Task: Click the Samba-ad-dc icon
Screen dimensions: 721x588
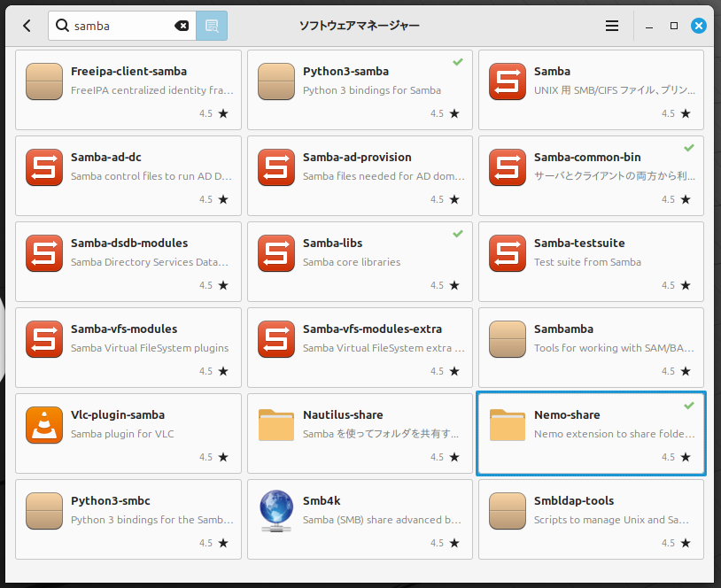Action: click(44, 167)
